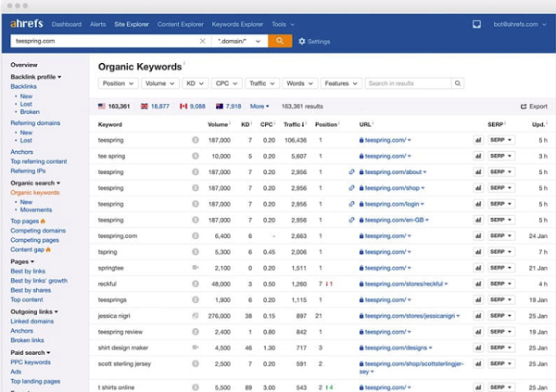This screenshot has width=556, height=392.
Task: Click features icon in 'shirt design maker' row
Action: pyautogui.click(x=196, y=348)
